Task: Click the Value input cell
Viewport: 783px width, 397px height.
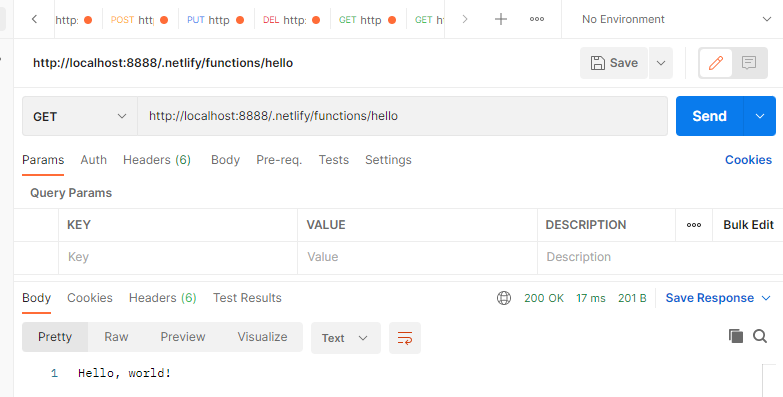Action: click(x=417, y=257)
